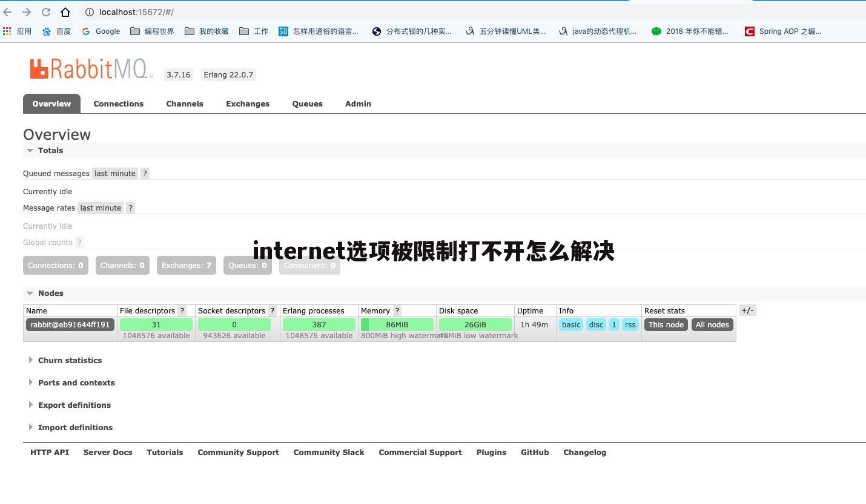This screenshot has height=504, width=866.
Task: Open the Plugins footer link
Action: (x=491, y=453)
